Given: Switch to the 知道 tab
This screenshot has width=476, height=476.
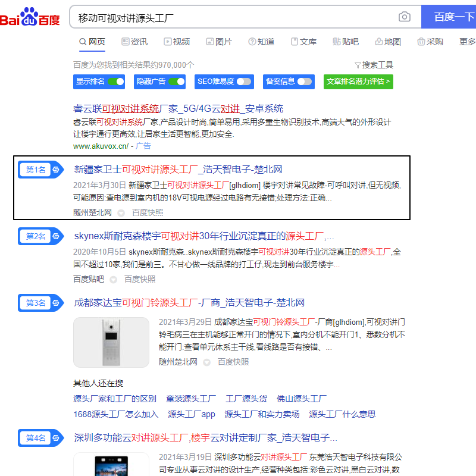Looking at the screenshot, I should click(261, 42).
